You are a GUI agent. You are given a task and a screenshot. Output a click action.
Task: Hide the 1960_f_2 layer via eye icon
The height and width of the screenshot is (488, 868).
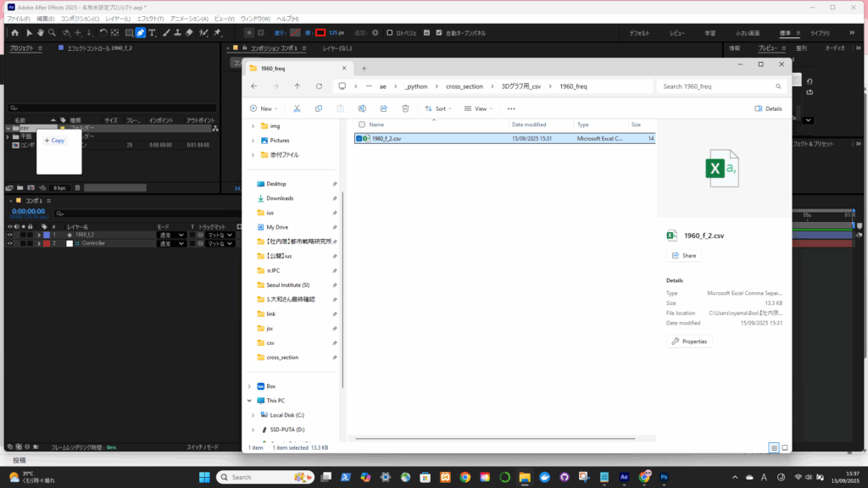pos(10,235)
